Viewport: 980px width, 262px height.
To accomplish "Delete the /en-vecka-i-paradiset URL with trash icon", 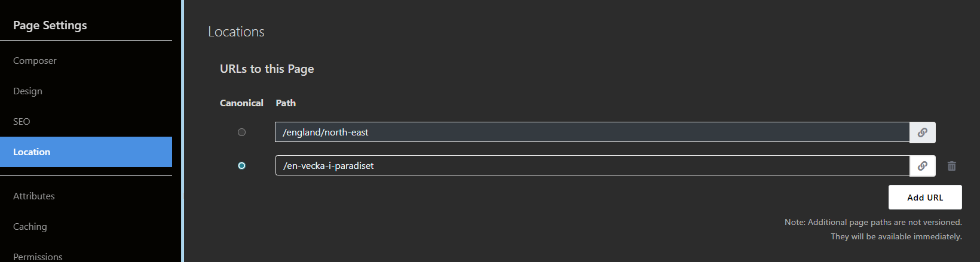I will coord(952,166).
